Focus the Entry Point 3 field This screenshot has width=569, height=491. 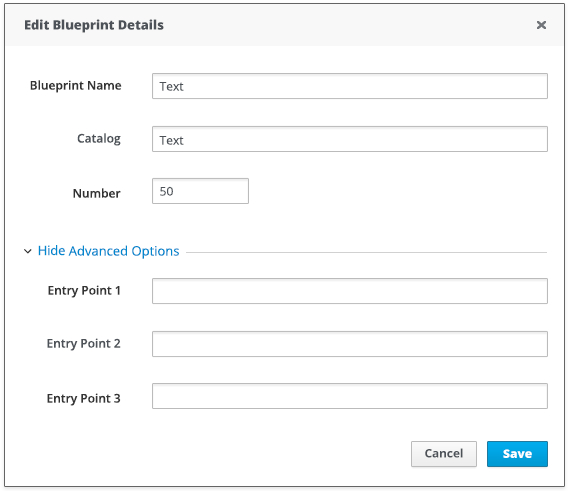pos(350,396)
